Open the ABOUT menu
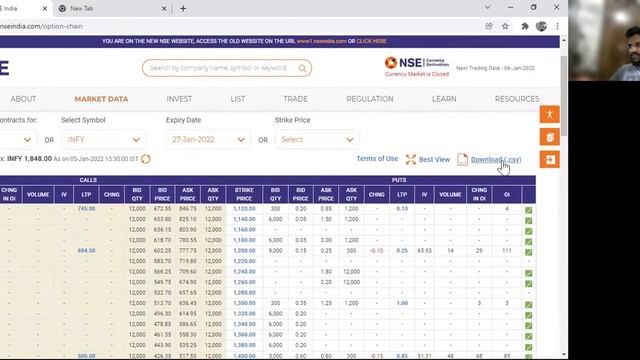 coord(23,99)
